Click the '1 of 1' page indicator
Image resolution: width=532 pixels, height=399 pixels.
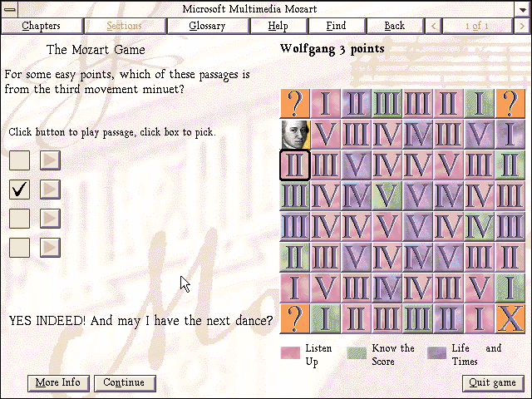click(477, 26)
